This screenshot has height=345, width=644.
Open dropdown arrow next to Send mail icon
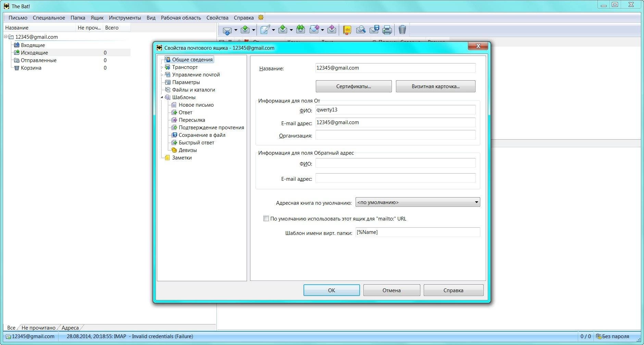(253, 30)
